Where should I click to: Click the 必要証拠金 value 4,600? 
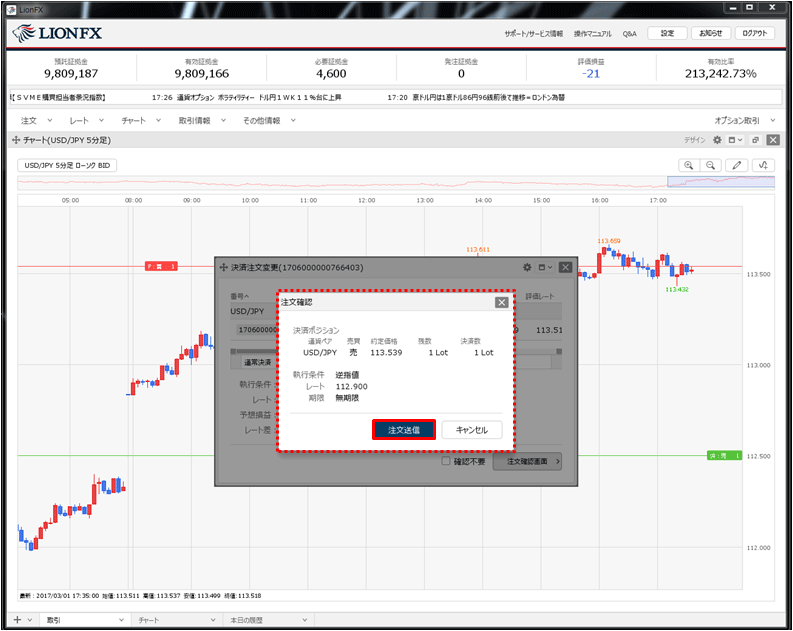pyautogui.click(x=331, y=74)
